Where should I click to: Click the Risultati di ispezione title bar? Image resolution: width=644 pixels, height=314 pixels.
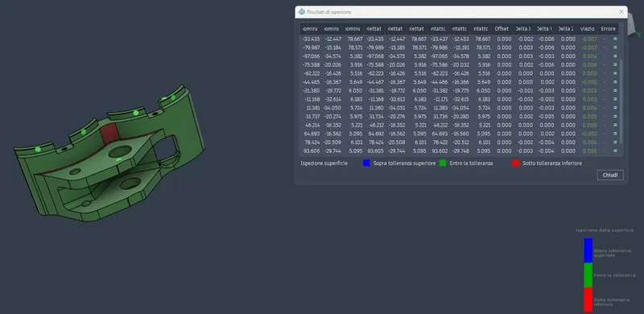point(460,12)
